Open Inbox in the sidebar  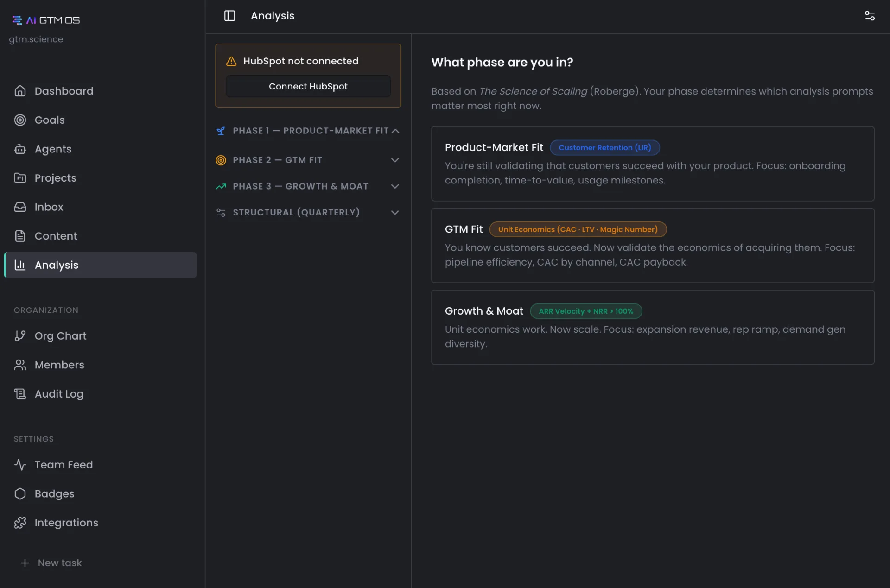click(100, 207)
